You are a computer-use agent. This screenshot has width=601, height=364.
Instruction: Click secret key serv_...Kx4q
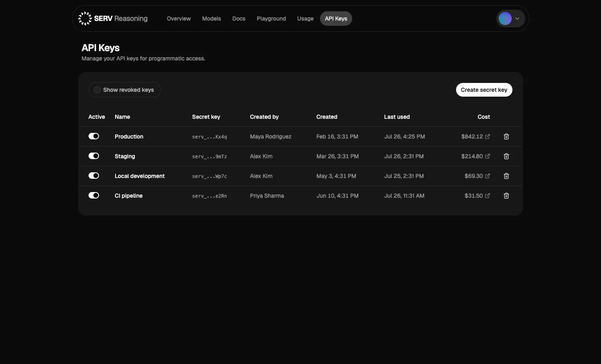[209, 137]
